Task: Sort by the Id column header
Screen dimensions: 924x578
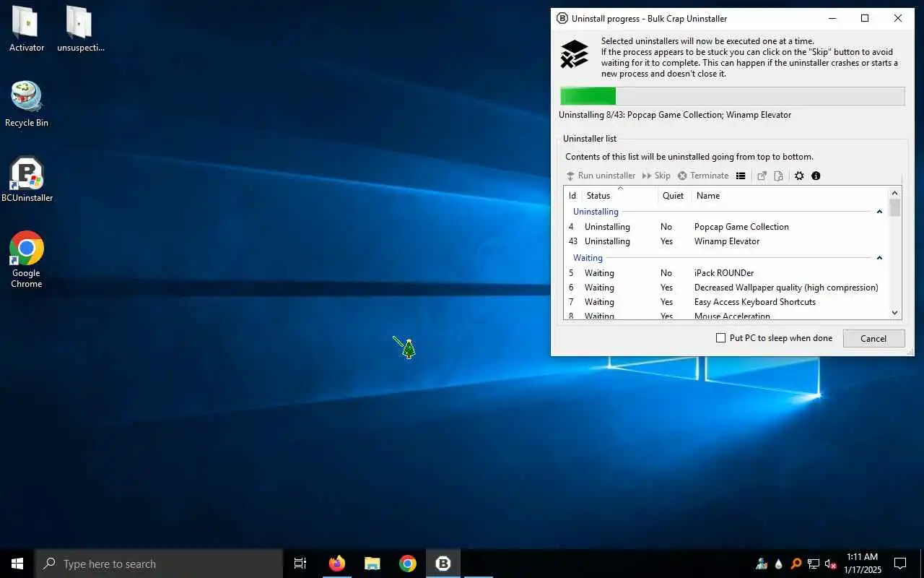Action: (572, 196)
